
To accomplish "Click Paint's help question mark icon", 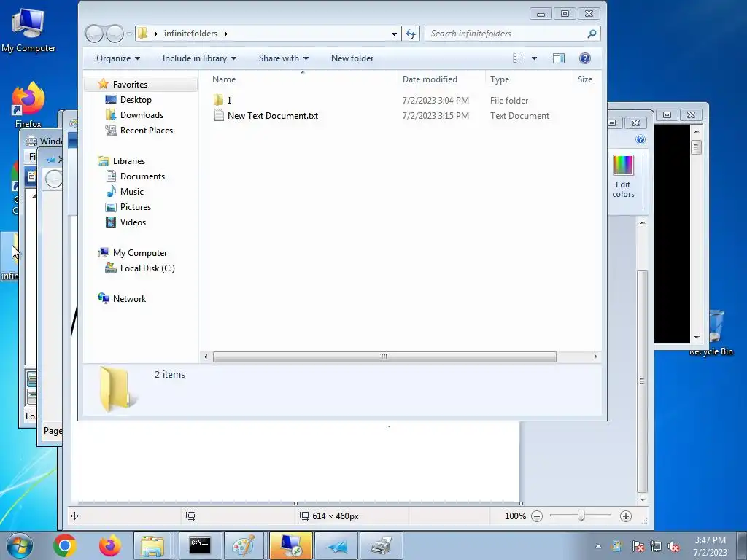I will tap(640, 139).
